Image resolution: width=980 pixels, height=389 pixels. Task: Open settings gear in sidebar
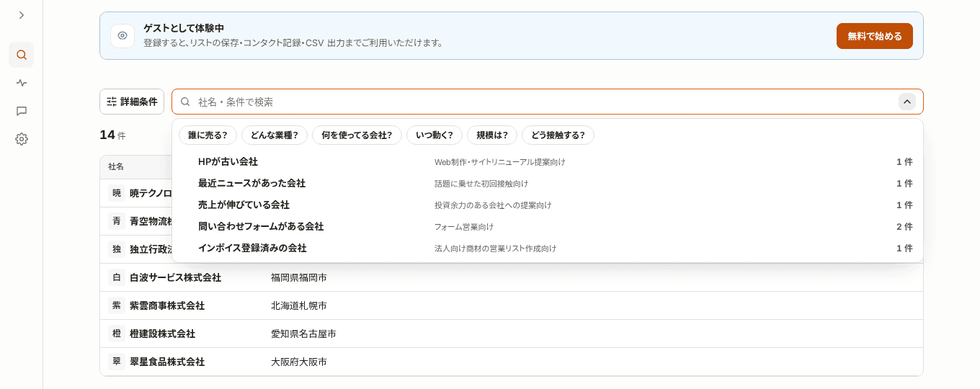pos(22,139)
